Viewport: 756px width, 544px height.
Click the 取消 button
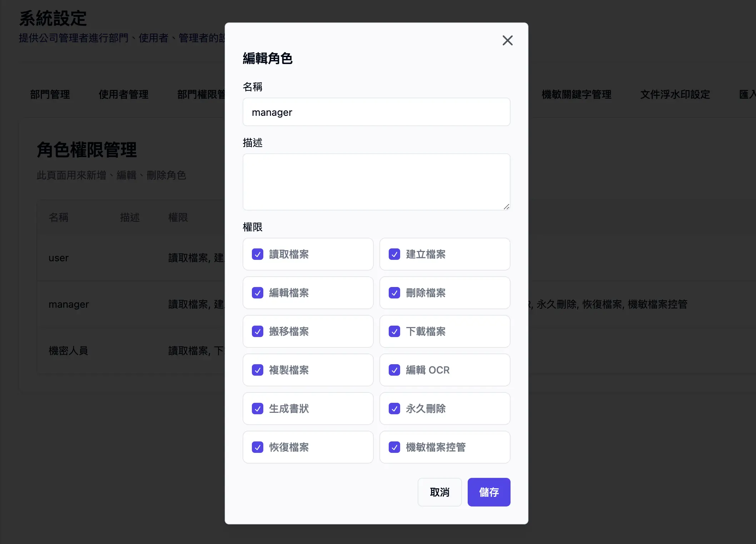[x=439, y=492]
